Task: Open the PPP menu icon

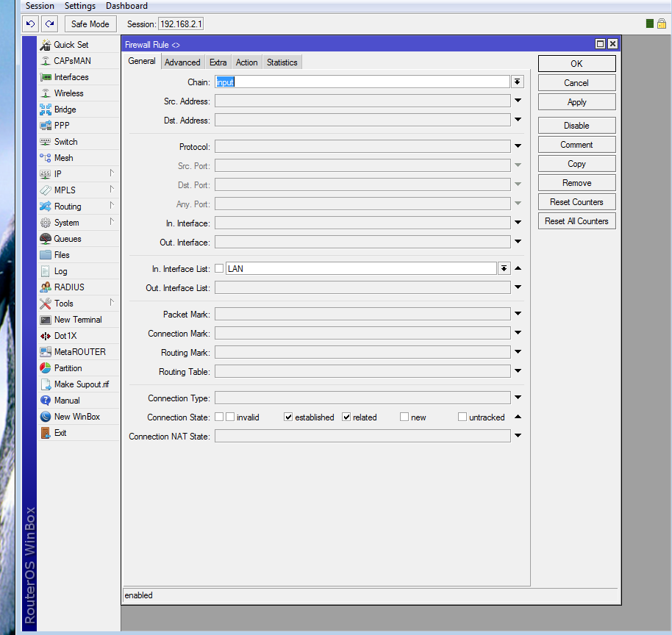Action: click(x=46, y=126)
